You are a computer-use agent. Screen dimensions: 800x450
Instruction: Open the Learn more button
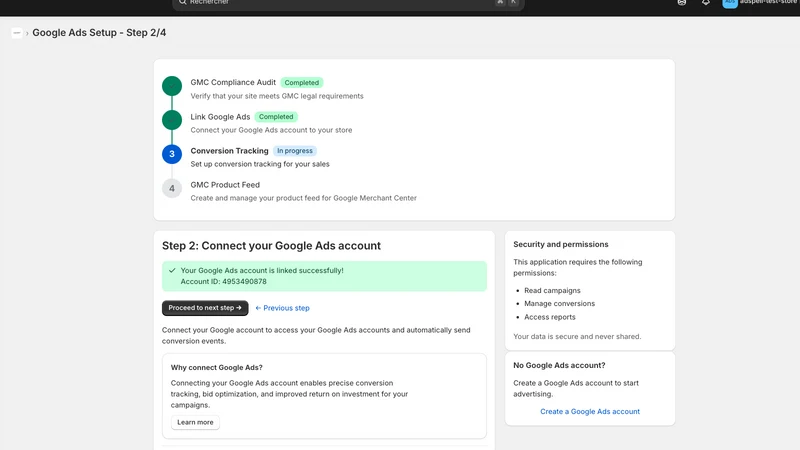195,422
